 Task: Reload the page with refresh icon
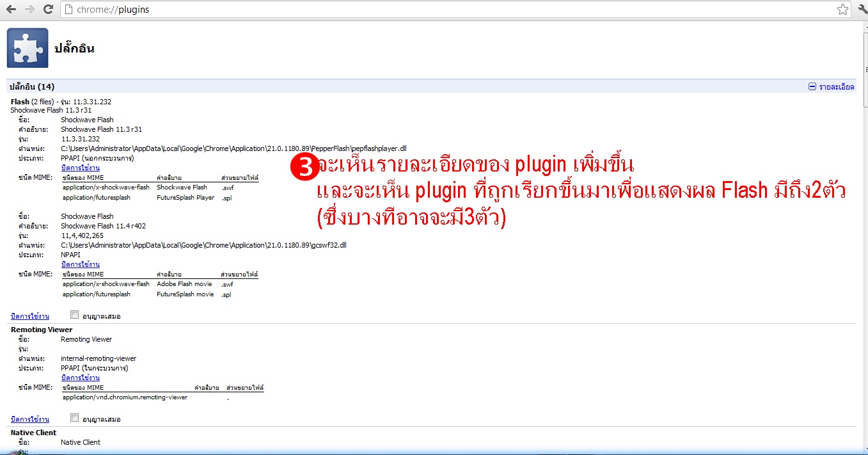click(x=48, y=10)
